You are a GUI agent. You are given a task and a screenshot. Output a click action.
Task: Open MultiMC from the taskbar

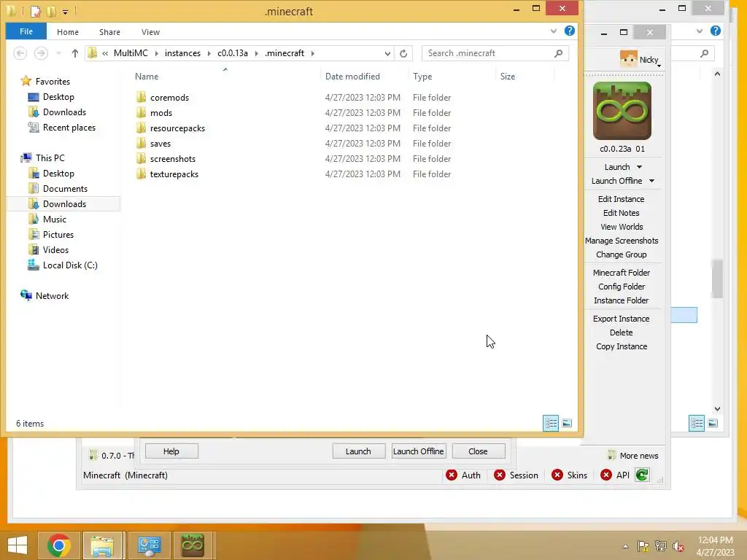pos(193,545)
